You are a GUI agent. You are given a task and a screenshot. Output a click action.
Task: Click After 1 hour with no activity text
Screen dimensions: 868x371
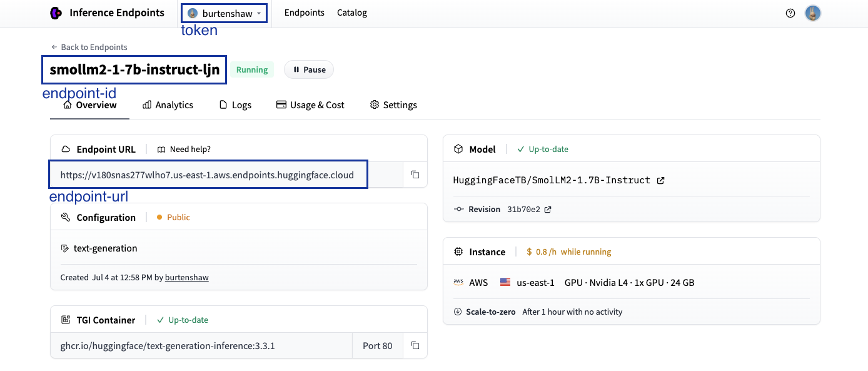[x=572, y=312]
